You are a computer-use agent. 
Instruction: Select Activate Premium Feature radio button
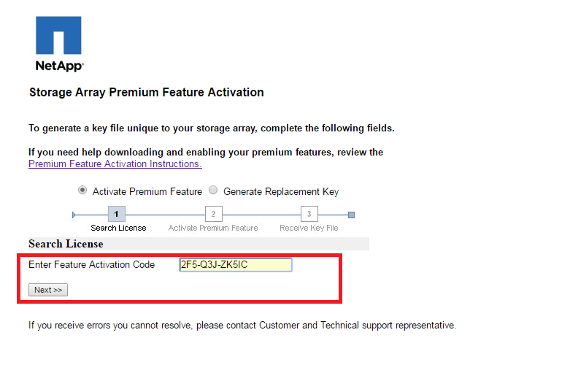(82, 191)
